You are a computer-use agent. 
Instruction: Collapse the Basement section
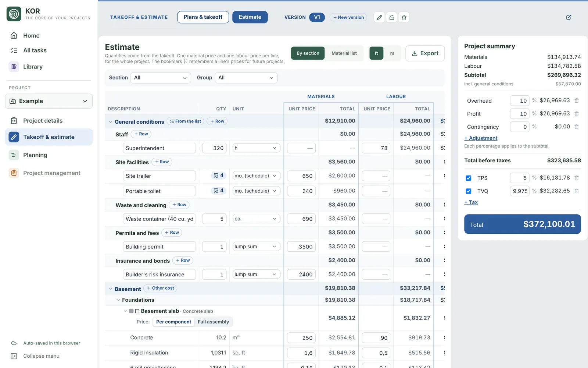(111, 289)
